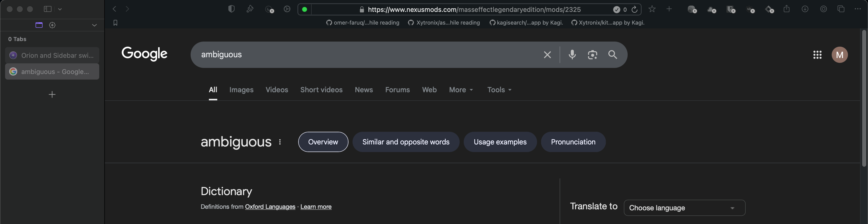The image size is (868, 224).
Task: Select the ambiguous - Google sidebar tab
Action: pos(52,72)
